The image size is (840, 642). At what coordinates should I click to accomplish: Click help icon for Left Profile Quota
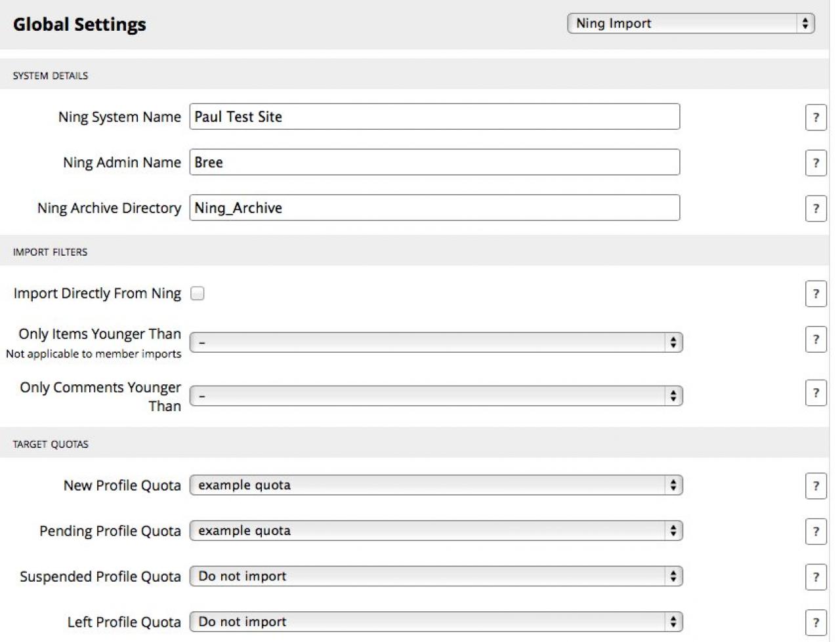[x=815, y=622]
